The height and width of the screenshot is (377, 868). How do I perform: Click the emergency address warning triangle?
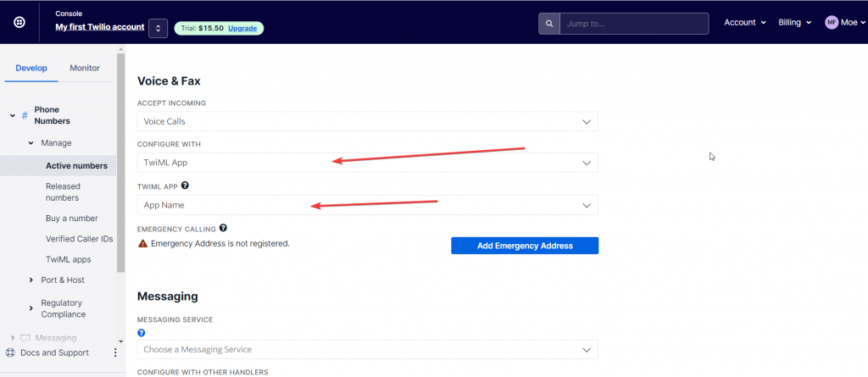point(142,243)
